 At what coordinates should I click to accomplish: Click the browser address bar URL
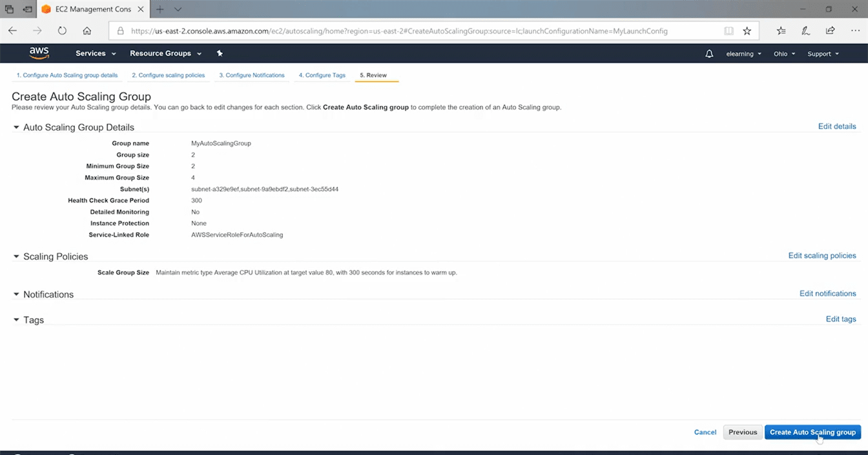tap(399, 31)
